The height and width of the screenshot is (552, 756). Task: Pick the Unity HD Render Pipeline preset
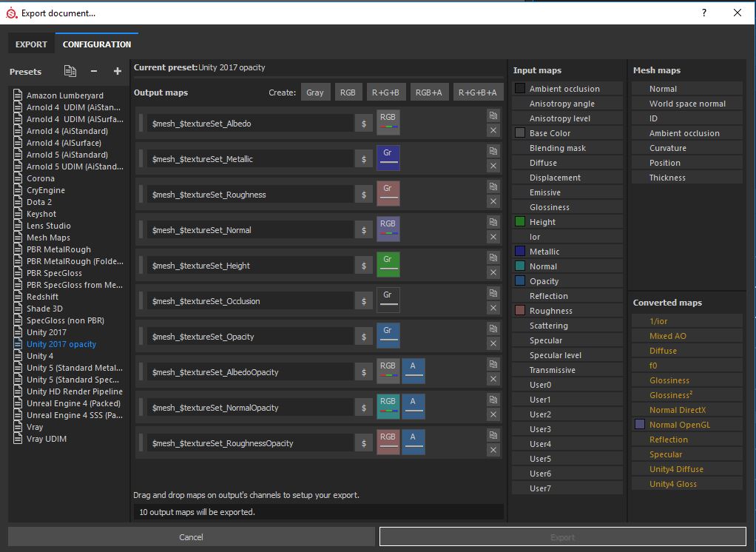[74, 391]
